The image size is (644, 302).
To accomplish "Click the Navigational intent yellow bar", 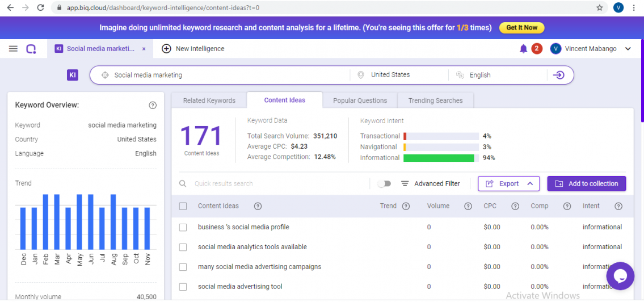I will [405, 146].
